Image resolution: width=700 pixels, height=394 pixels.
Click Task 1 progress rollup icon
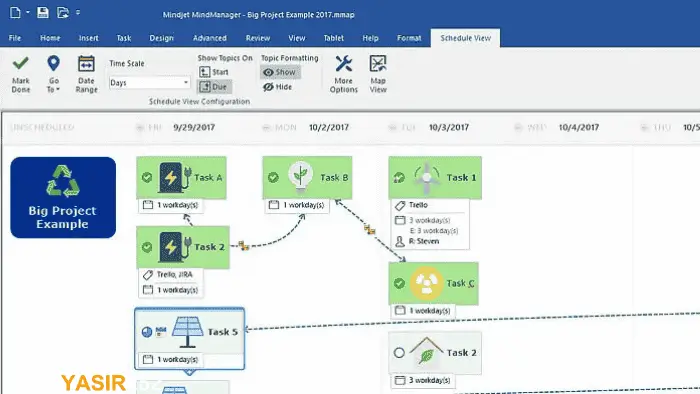click(399, 178)
